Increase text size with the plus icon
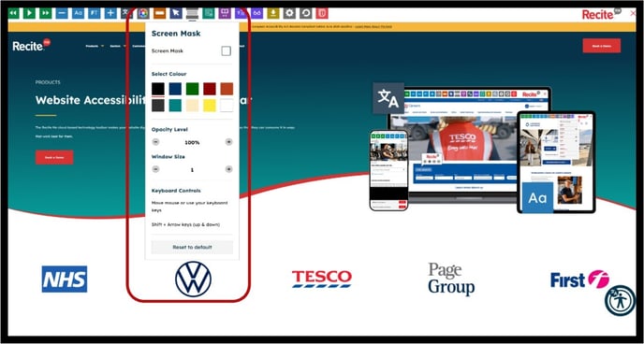 click(x=110, y=13)
